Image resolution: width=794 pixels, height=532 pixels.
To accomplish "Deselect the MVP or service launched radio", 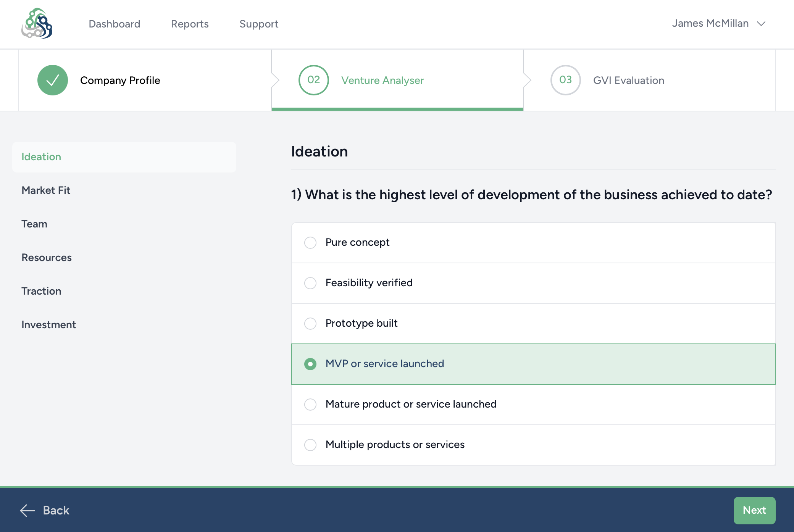I will tap(310, 364).
